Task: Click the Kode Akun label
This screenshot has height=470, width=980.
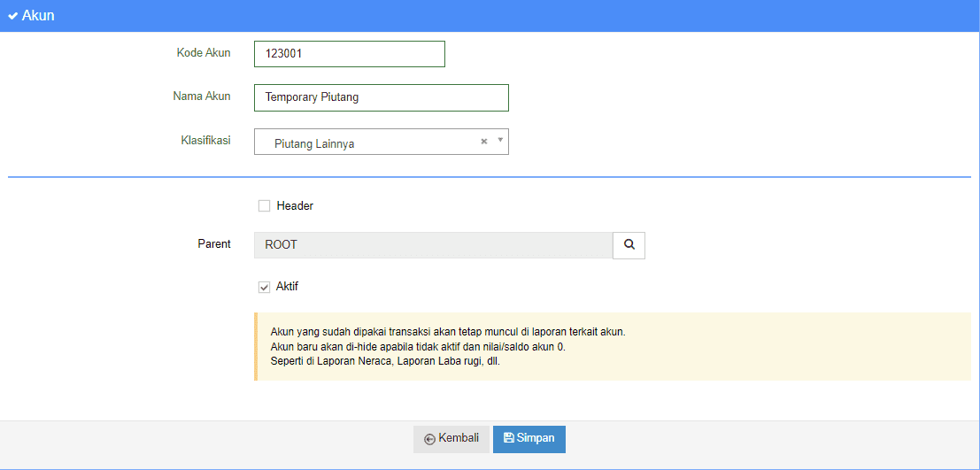Action: [204, 52]
